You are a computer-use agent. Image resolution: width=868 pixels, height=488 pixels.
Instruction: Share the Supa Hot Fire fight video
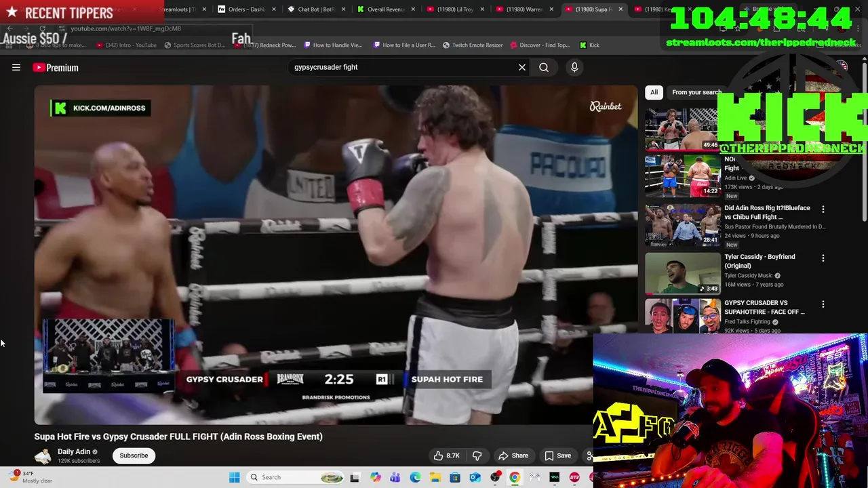(513, 455)
